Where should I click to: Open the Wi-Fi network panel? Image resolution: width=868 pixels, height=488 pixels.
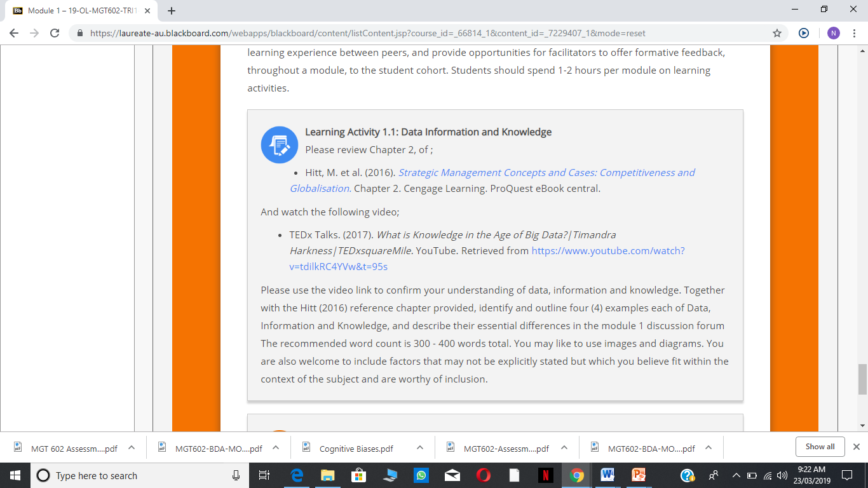[x=767, y=475]
